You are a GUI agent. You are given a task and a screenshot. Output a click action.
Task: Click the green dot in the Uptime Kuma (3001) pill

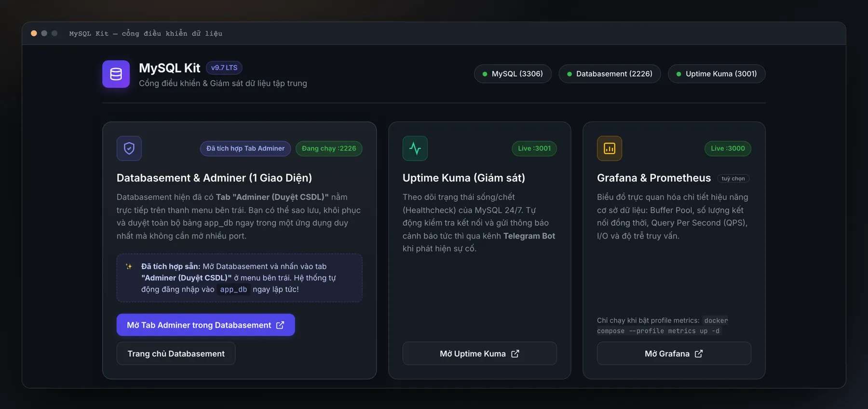pos(679,74)
